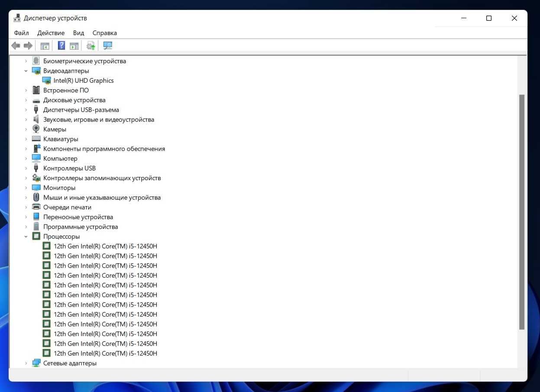Expand the Мониторы node
The width and height of the screenshot is (540, 392).
click(x=26, y=188)
